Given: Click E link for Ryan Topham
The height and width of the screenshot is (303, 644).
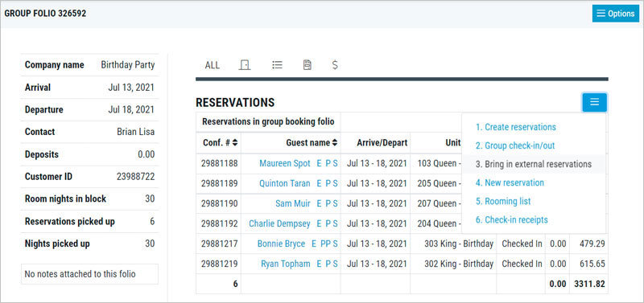Looking at the screenshot, I should coord(319,264).
